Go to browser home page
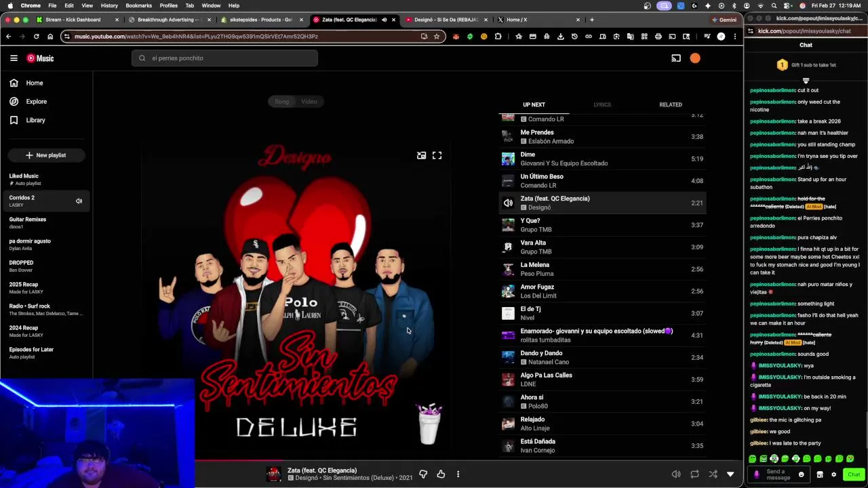The height and width of the screenshot is (488, 868). click(x=50, y=37)
